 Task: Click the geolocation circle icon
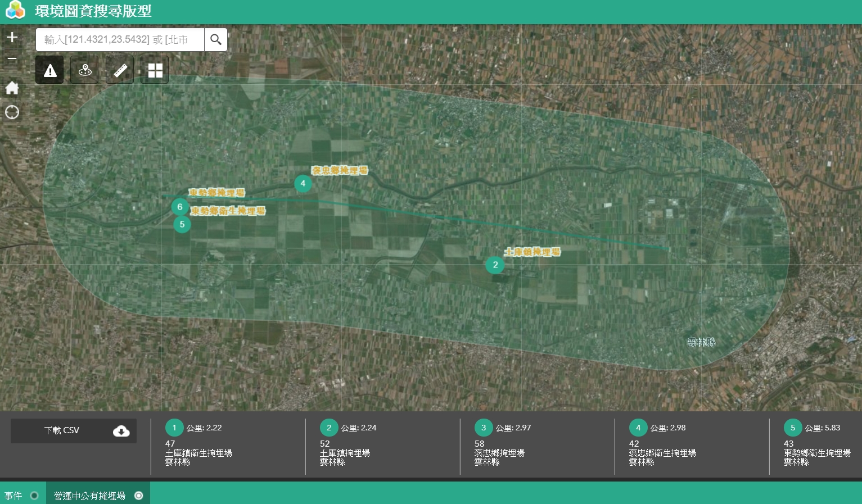click(x=12, y=112)
